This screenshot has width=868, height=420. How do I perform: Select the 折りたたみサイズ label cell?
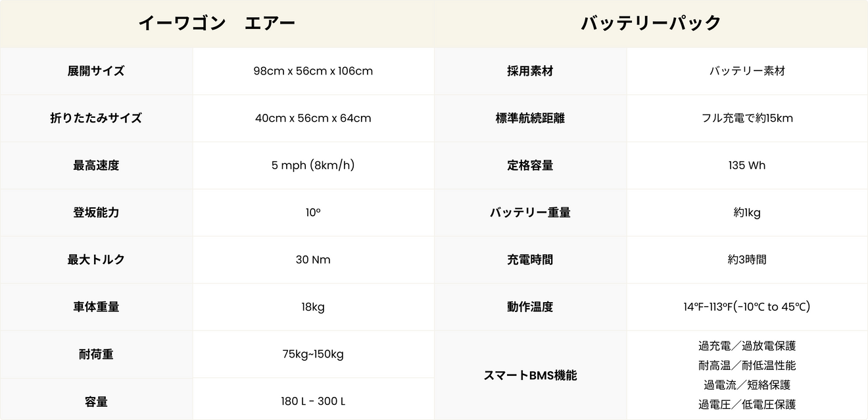pyautogui.click(x=96, y=118)
